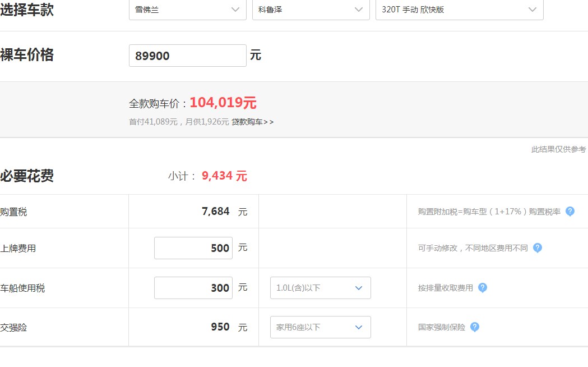Click the 上牌费用 row label

coord(18,249)
